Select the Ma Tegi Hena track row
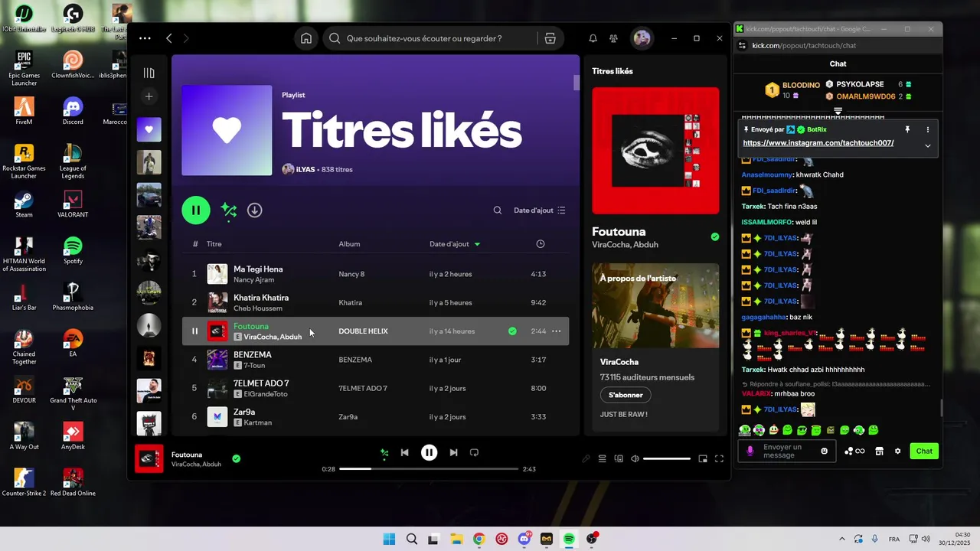 375,274
